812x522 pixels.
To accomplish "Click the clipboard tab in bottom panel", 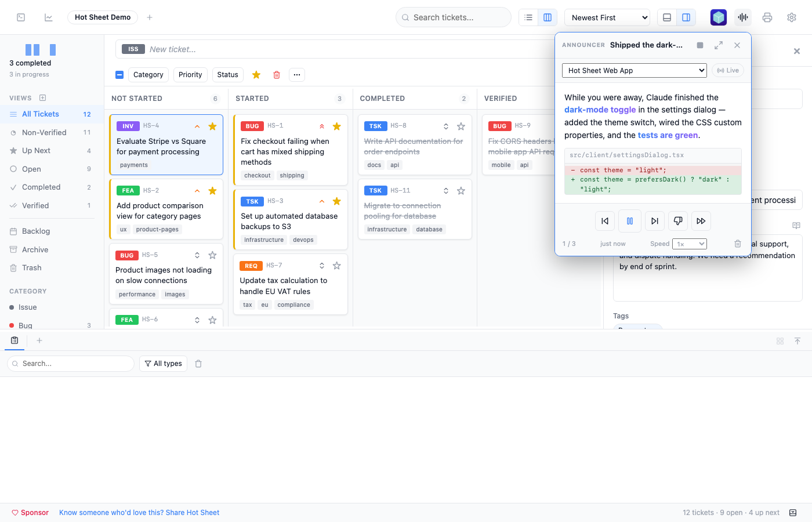I will point(14,340).
